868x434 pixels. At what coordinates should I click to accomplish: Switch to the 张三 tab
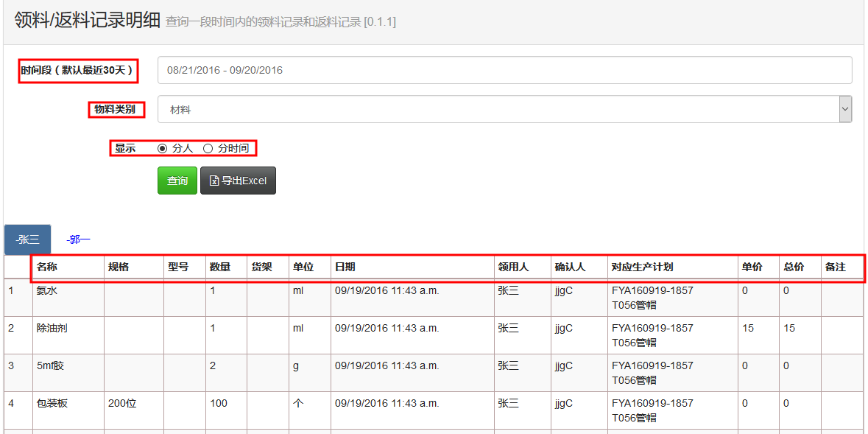28,239
